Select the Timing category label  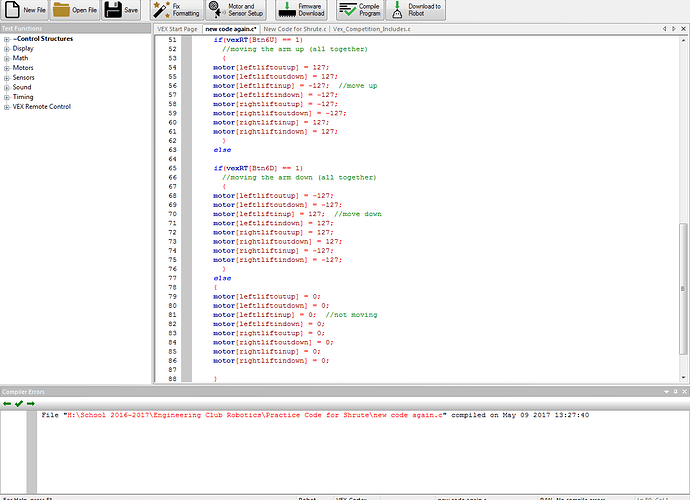pyautogui.click(x=23, y=97)
